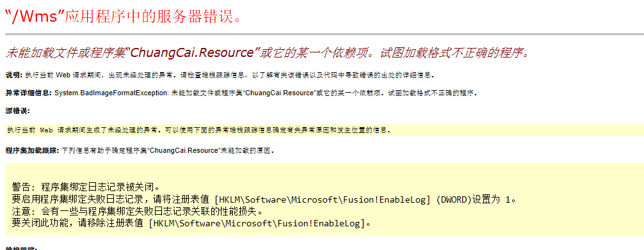Click the bold 程序集加载跟踪: label
This screenshot has height=250, width=644.
pyautogui.click(x=33, y=151)
